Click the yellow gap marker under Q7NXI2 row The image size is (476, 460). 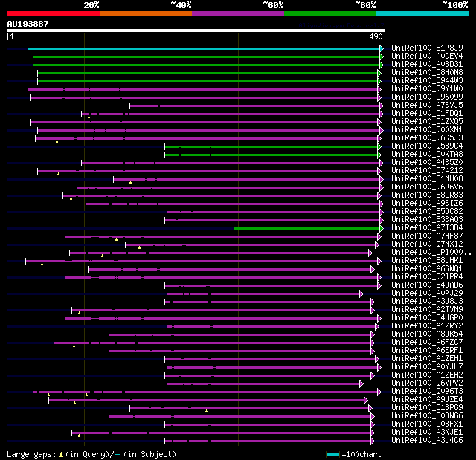pos(139,247)
